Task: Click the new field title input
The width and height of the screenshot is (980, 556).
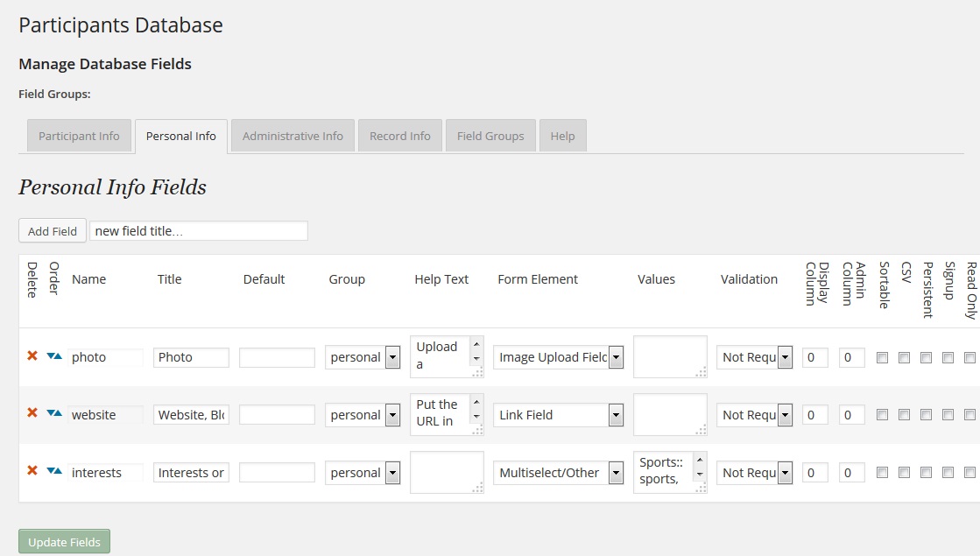Action: (199, 231)
